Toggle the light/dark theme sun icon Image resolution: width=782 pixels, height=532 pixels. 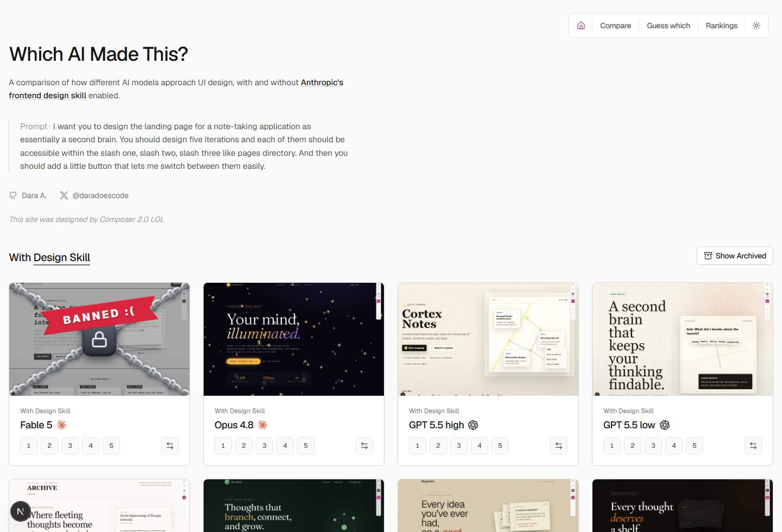(x=756, y=26)
